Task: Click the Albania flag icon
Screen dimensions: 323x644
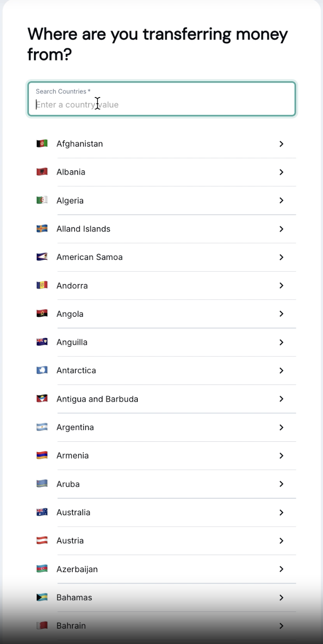Action: [x=42, y=172]
